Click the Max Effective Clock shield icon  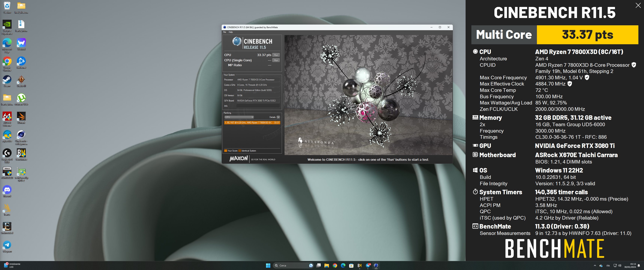click(569, 84)
